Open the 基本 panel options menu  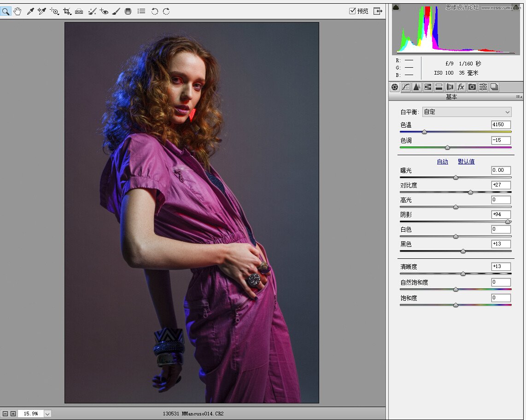click(x=519, y=97)
